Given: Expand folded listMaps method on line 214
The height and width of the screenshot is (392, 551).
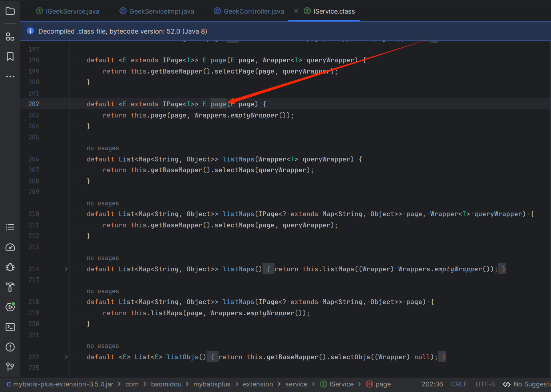Looking at the screenshot, I should pyautogui.click(x=66, y=269).
